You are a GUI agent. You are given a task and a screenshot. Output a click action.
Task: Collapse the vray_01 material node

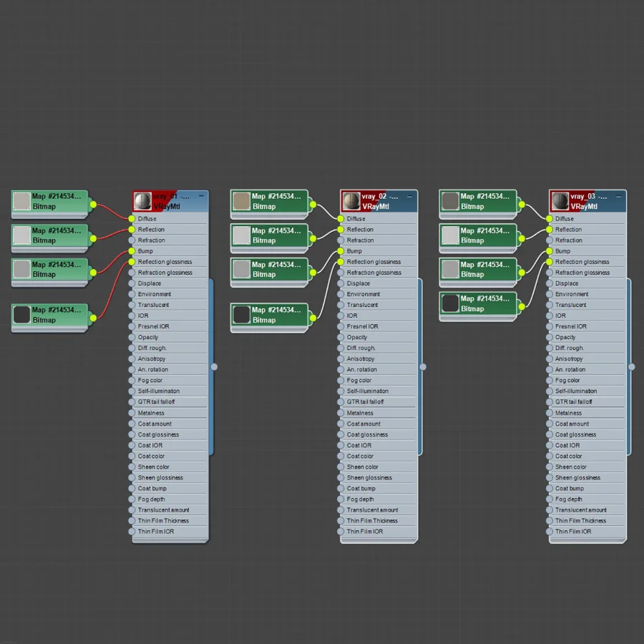point(201,196)
